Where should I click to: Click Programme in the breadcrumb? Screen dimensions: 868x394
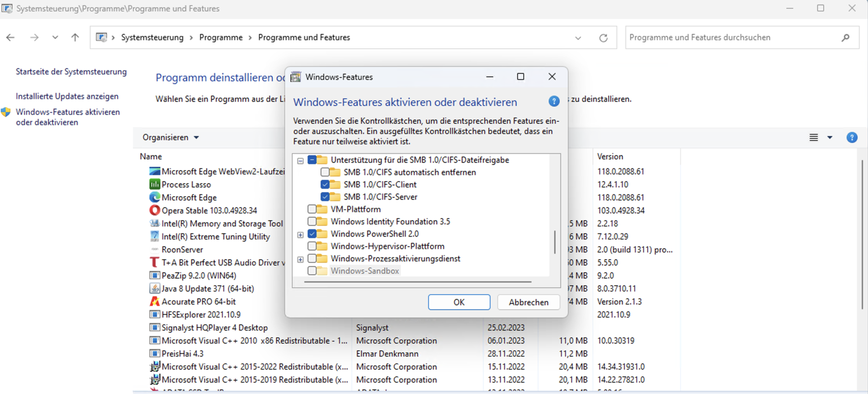click(221, 38)
